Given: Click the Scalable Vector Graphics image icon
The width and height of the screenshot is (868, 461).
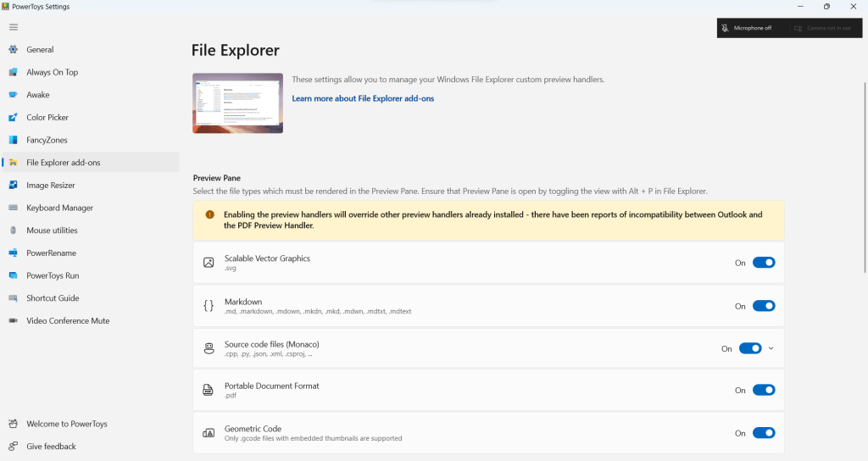Looking at the screenshot, I should coord(209,263).
